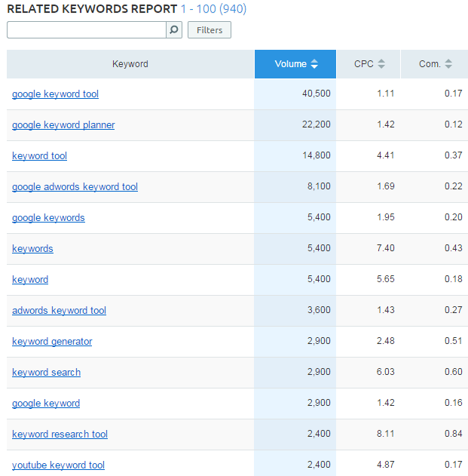
Task: Open the 'keyword search' link
Action: [47, 373]
